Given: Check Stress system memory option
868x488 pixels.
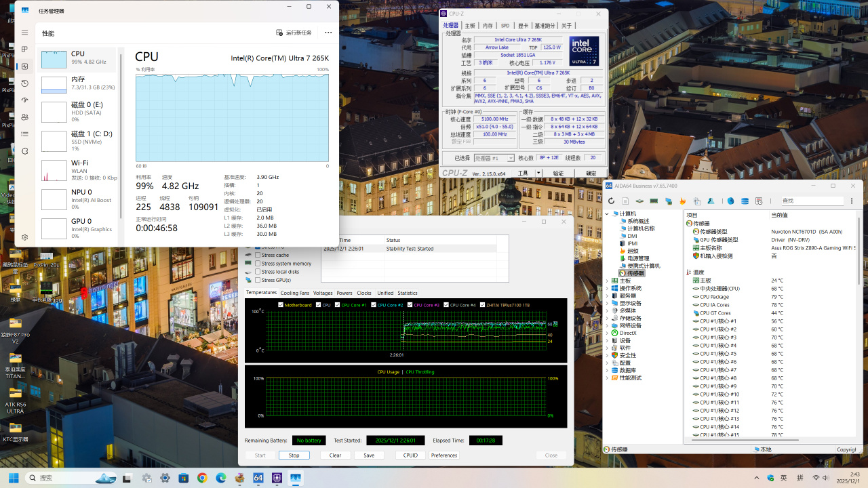Looking at the screenshot, I should click(258, 264).
